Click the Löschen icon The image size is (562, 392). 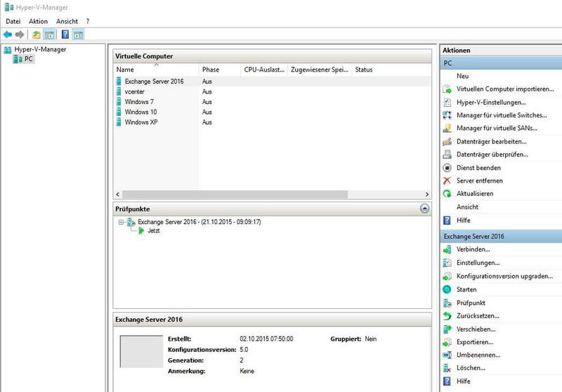coord(447,368)
